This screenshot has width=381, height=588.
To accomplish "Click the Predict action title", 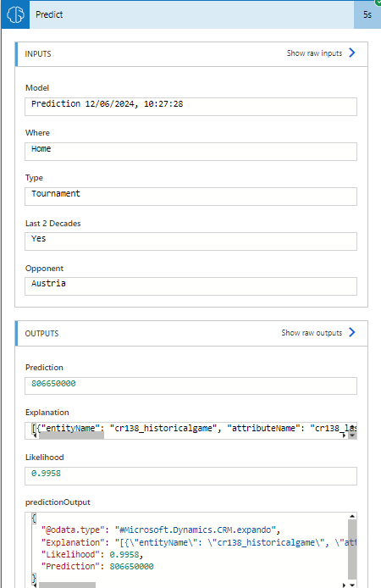I will (x=49, y=14).
